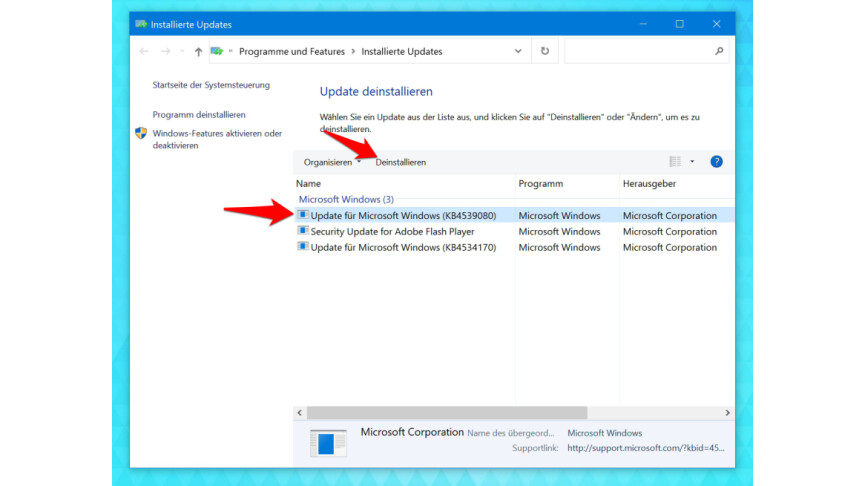
Task: Open 'Programm deinstallieren' link
Action: coord(199,115)
